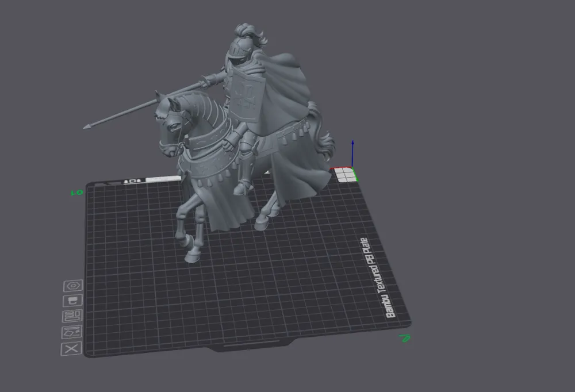
Task: Click the knight's heraldic shield
Action: [x=248, y=95]
